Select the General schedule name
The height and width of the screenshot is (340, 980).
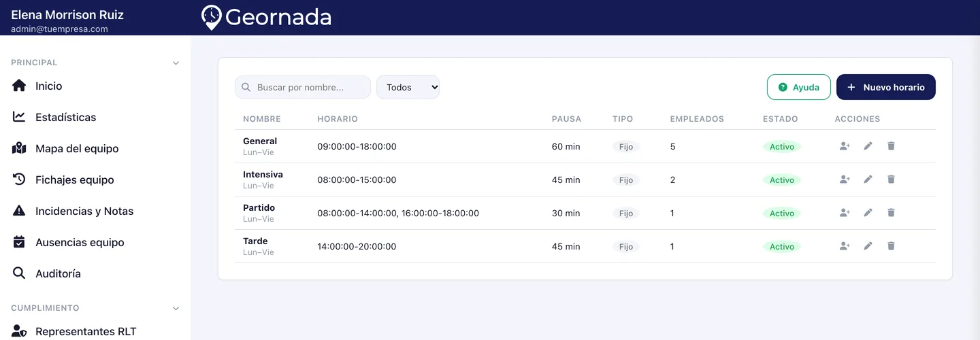point(260,141)
